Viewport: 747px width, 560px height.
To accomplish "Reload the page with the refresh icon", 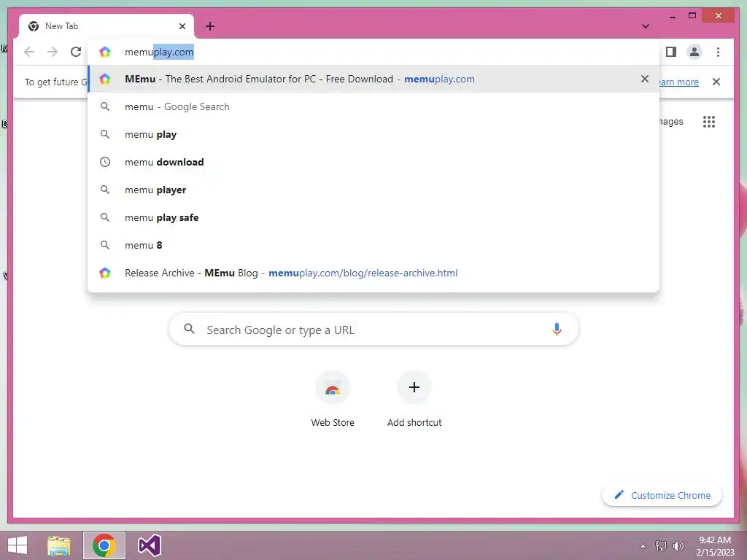I will 76,52.
